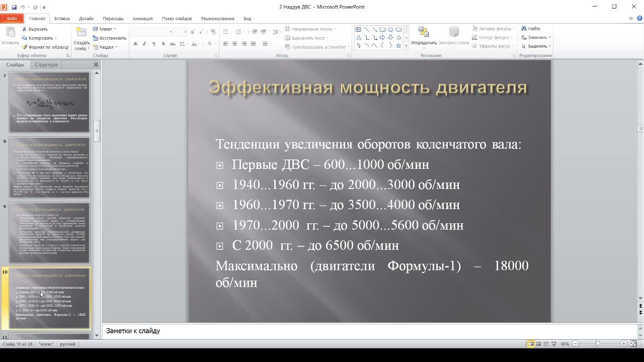Open the line spacing dropdown
The image size is (644, 362).
click(276, 32)
